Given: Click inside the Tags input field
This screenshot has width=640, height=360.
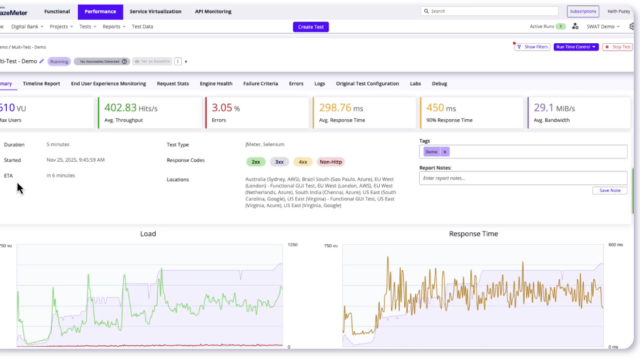Looking at the screenshot, I should (523, 152).
